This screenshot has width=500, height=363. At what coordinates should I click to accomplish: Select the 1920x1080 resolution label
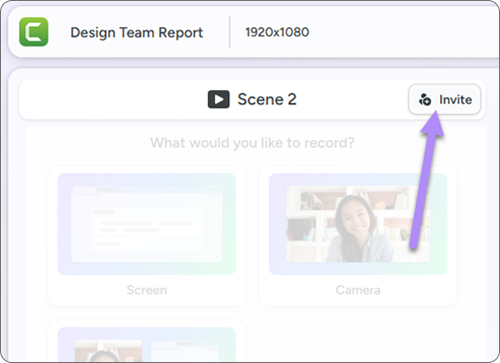[277, 32]
